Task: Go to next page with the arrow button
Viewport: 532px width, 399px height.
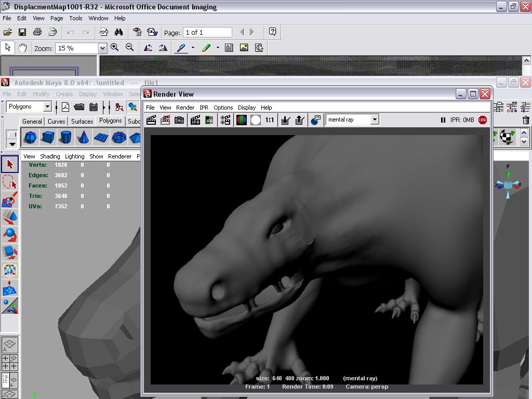Action: (252, 32)
